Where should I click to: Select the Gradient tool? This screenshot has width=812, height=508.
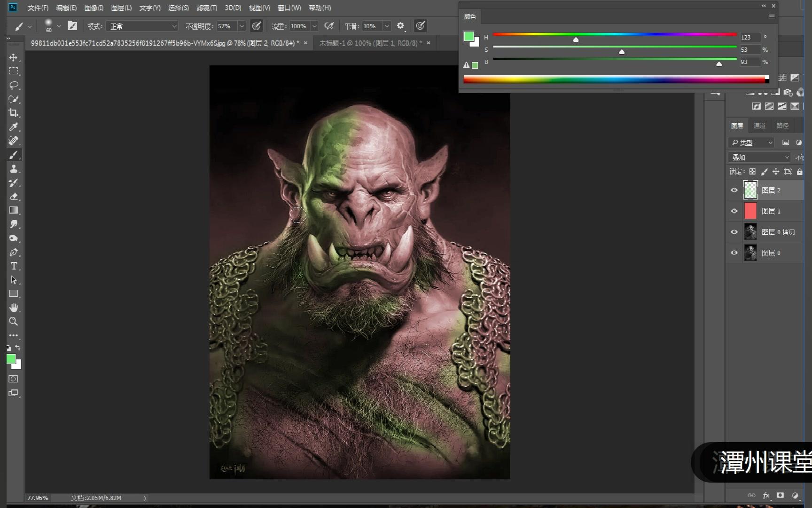coord(13,210)
